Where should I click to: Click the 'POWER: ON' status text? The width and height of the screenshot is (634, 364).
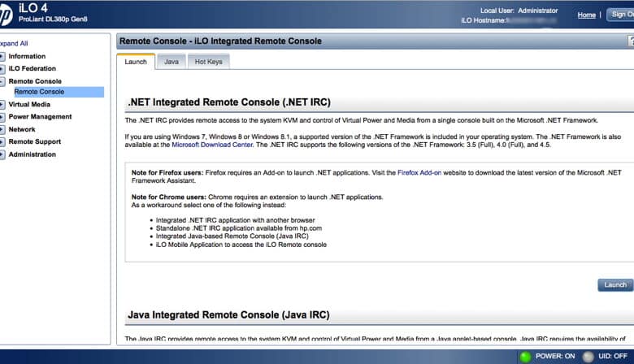555,357
